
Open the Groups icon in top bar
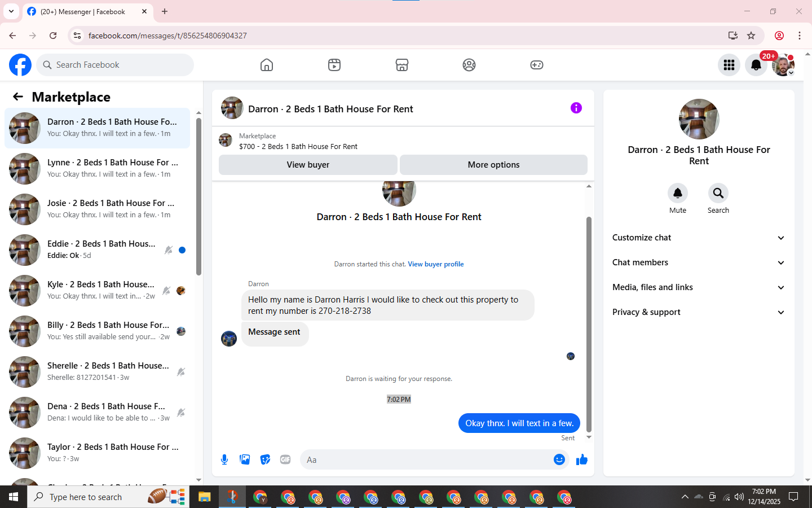coord(469,65)
